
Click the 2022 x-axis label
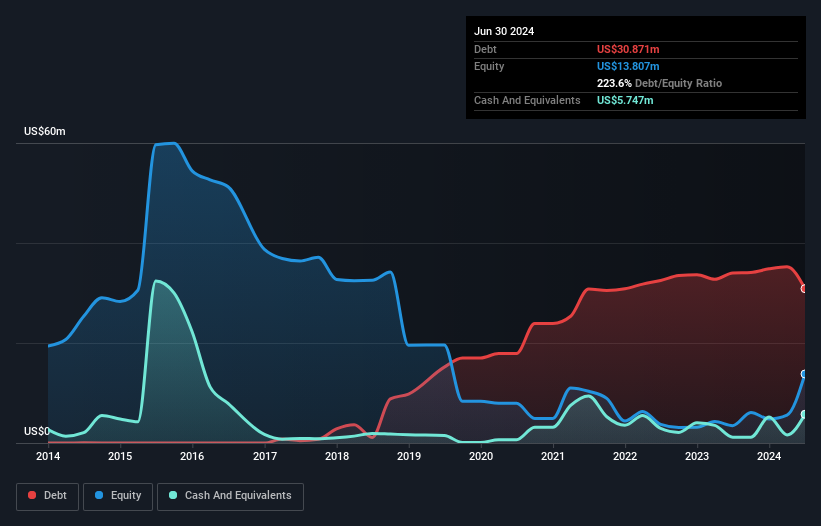[625, 456]
